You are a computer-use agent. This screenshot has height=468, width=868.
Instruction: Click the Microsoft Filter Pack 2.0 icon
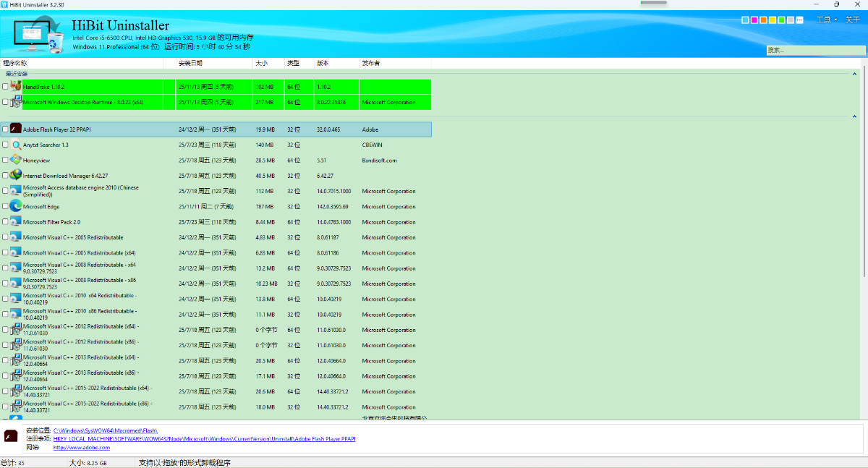[x=16, y=221]
